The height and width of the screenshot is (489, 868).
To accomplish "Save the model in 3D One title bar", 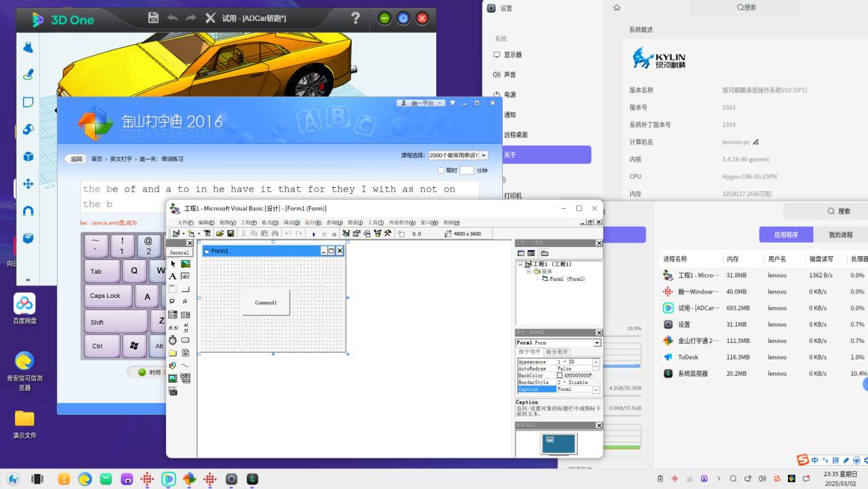I will pyautogui.click(x=153, y=18).
